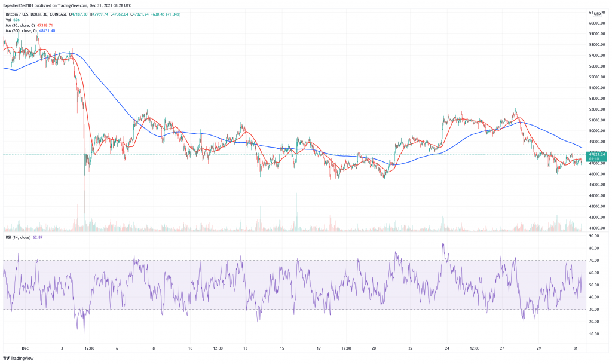Click date 8 on the time axis
This screenshot has width=612, height=364.
pos(154,348)
